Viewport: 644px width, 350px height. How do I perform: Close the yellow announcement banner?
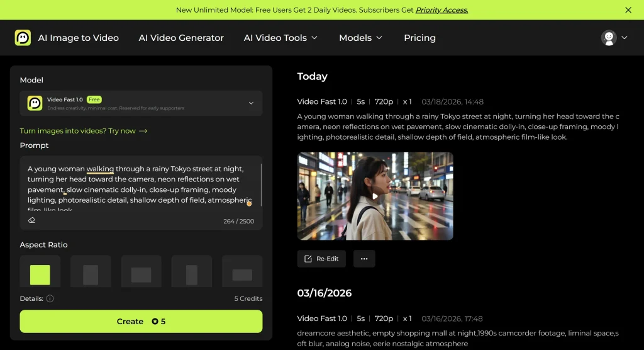(x=628, y=10)
